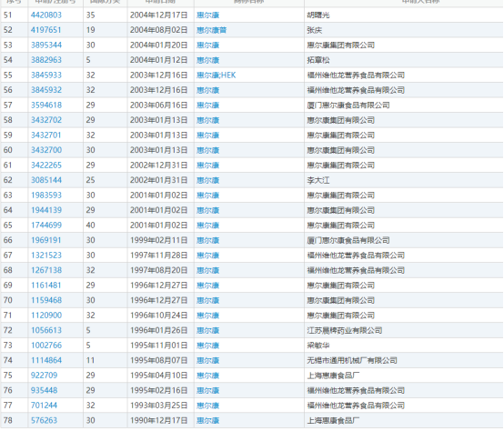Select class 40 cell in row 65
The height and width of the screenshot is (431, 504).
pos(106,226)
